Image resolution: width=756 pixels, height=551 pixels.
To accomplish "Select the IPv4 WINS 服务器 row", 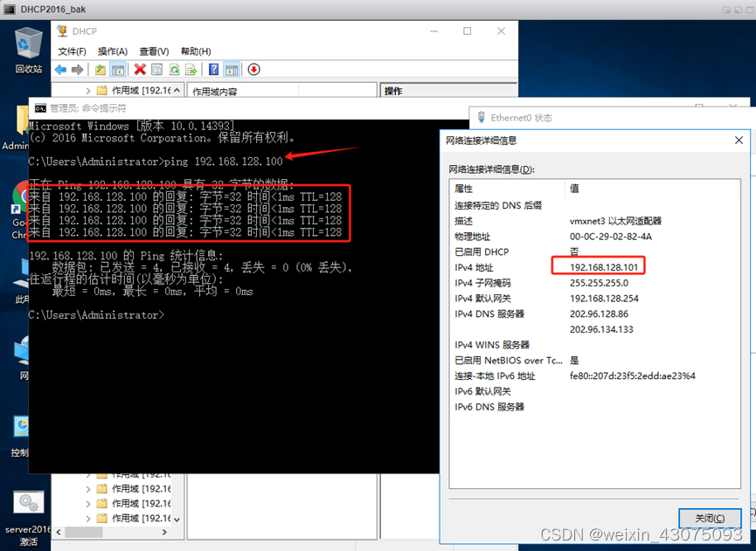I will point(594,345).
